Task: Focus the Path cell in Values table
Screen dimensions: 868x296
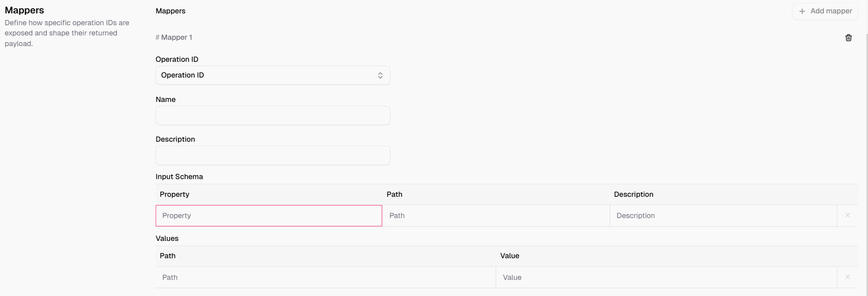Action: coord(325,277)
